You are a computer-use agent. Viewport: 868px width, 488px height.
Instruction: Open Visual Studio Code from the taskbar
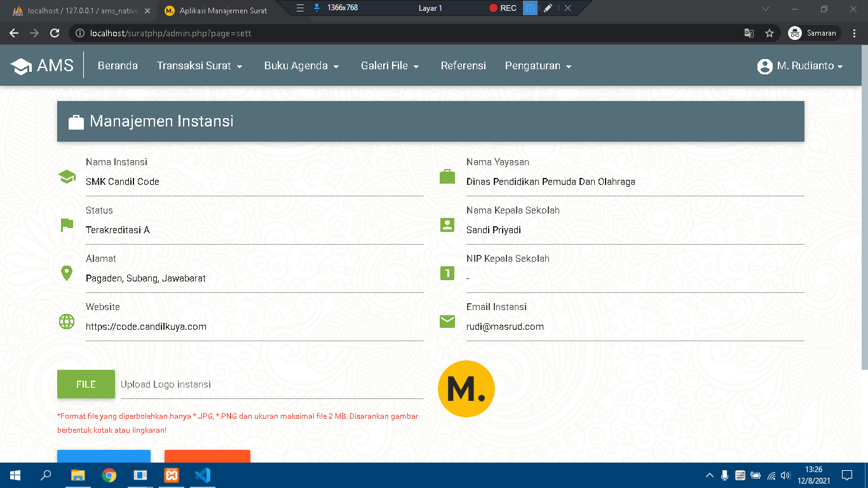coord(203,475)
